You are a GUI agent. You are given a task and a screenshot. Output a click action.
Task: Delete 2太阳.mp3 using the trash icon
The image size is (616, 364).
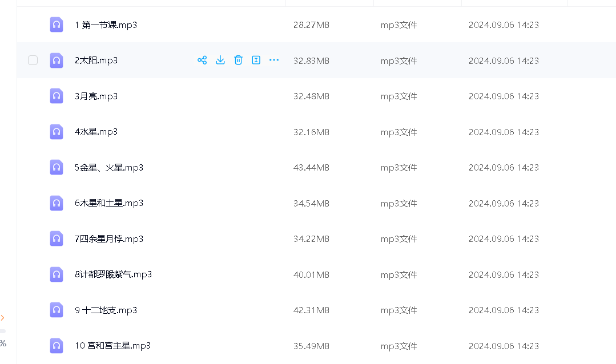tap(239, 60)
